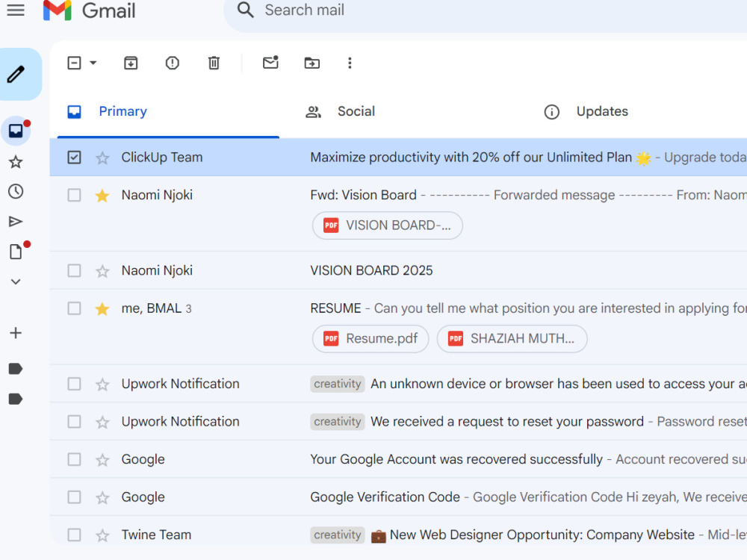The image size is (747, 560).
Task: Archive the selected email
Action: [131, 63]
